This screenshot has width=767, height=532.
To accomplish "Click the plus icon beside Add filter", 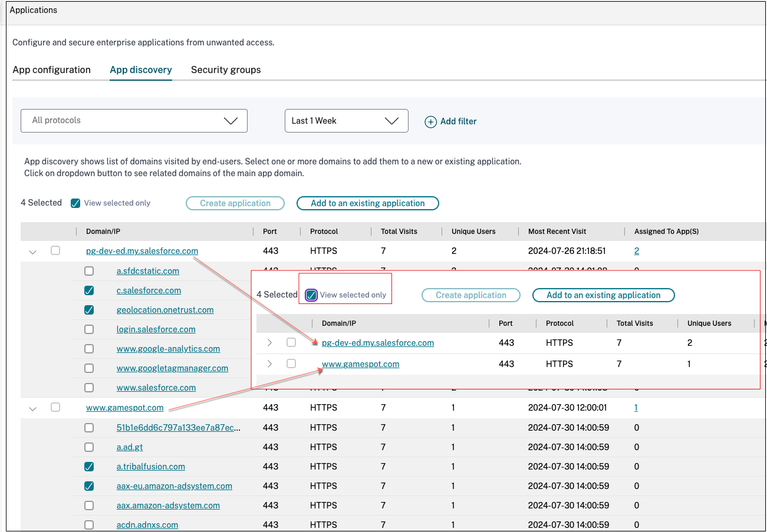I will pyautogui.click(x=431, y=121).
